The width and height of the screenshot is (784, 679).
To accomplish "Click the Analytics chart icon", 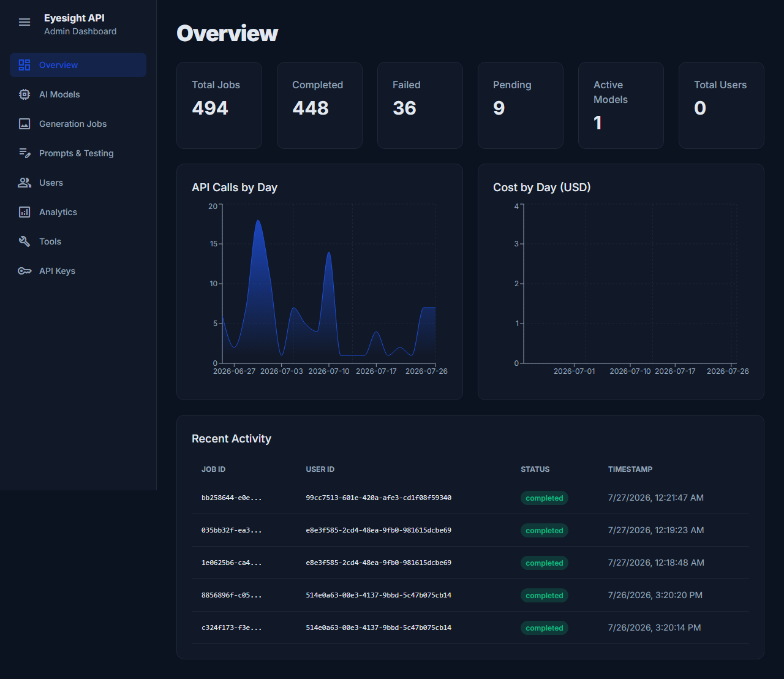I will click(24, 212).
